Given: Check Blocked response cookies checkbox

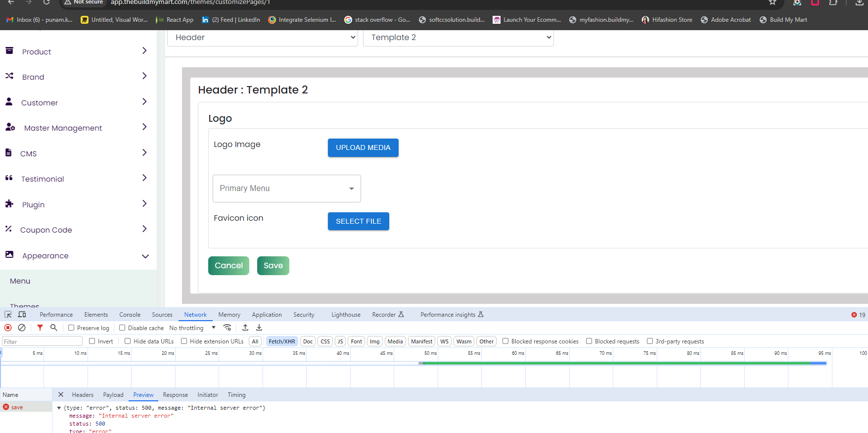Looking at the screenshot, I should pyautogui.click(x=505, y=341).
